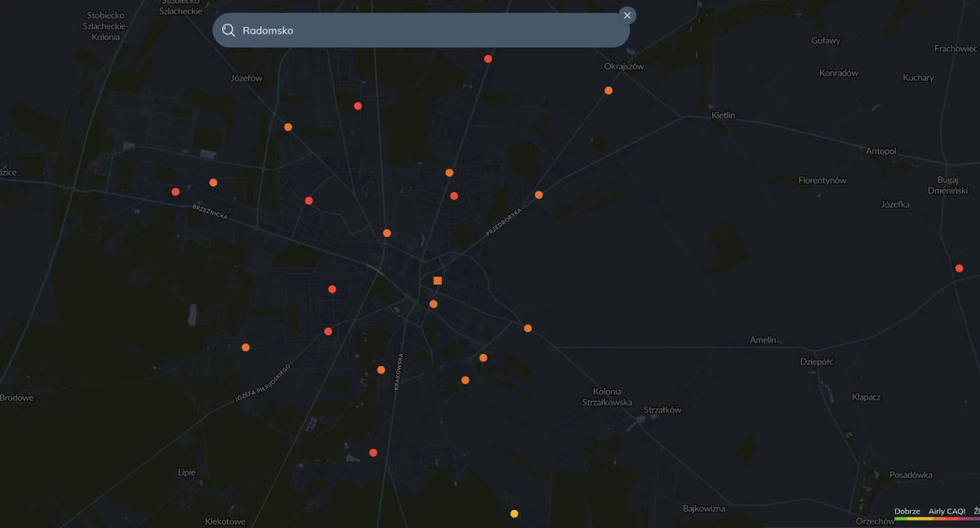This screenshot has width=980, height=528.
Task: Click the Kolonia Strzałkowska label
Action: click(608, 397)
